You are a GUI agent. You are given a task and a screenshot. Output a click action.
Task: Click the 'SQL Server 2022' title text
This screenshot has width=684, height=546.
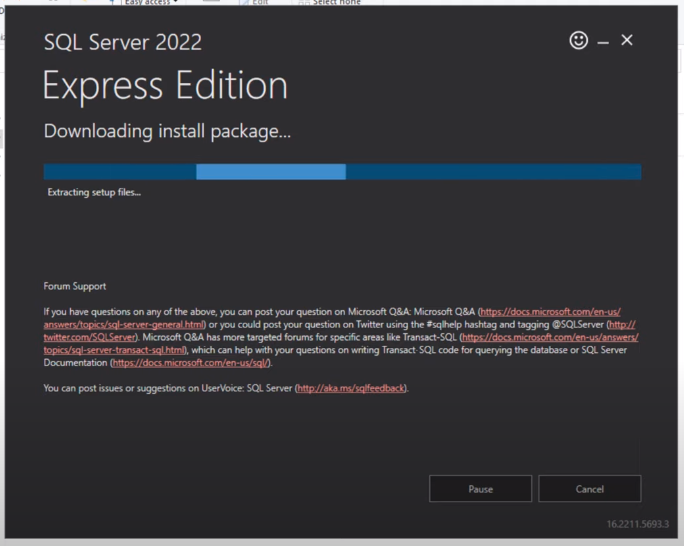123,42
